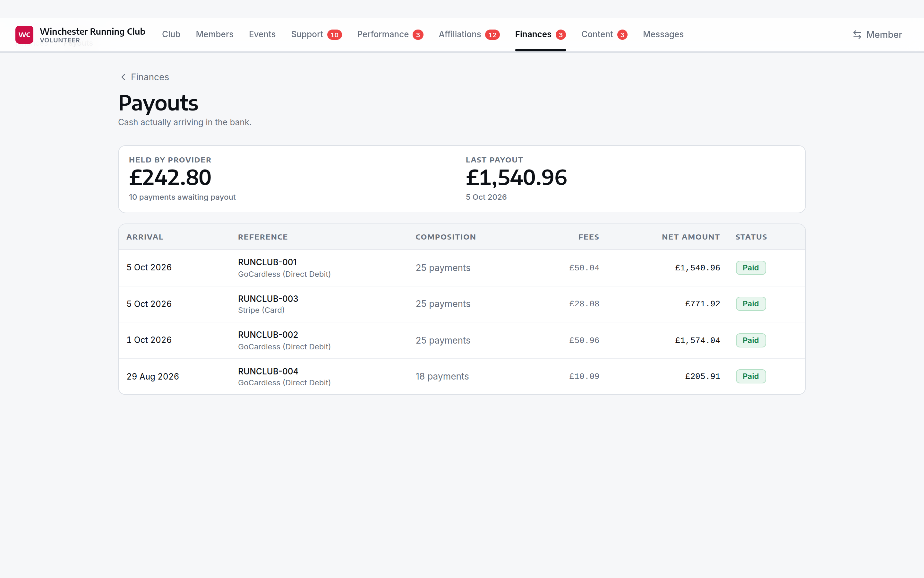Click the Status column header
This screenshot has width=924, height=578.
[x=751, y=237]
